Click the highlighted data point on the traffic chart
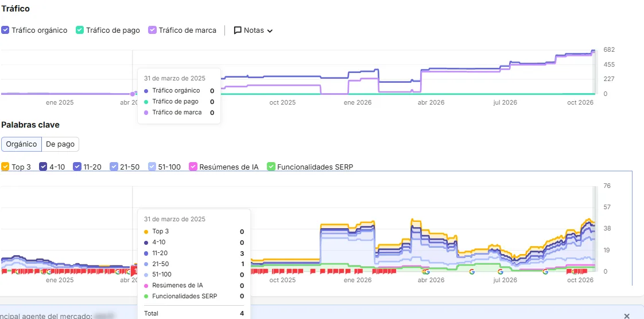The width and height of the screenshot is (644, 319). (x=132, y=94)
